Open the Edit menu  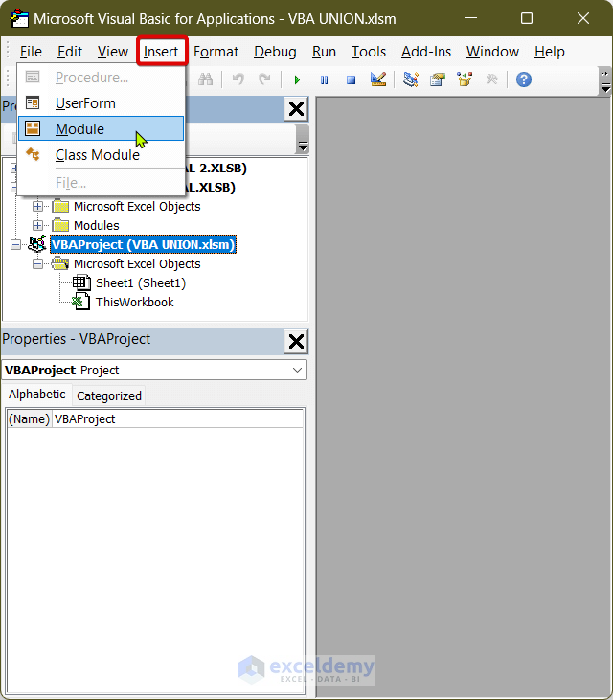point(70,52)
